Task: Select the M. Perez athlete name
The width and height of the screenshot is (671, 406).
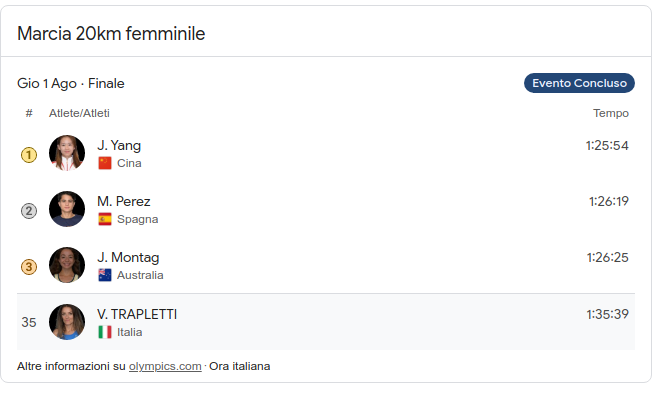Action: [124, 201]
